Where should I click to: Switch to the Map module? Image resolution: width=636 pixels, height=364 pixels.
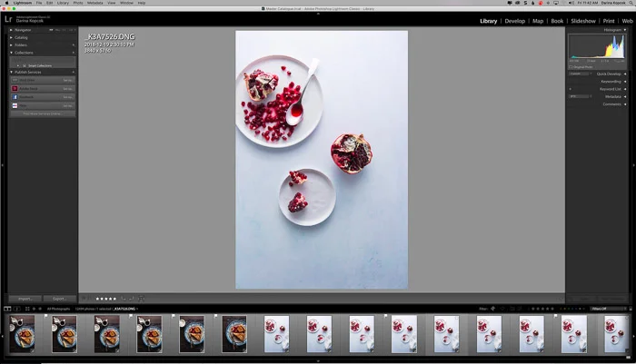(538, 21)
